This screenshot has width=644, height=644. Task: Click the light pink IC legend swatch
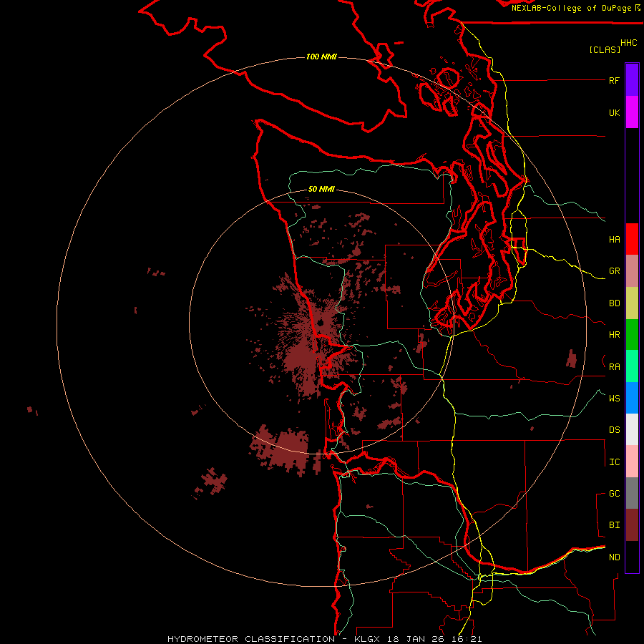pyautogui.click(x=632, y=462)
